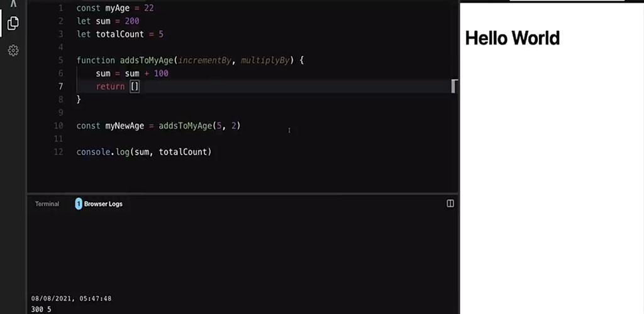This screenshot has height=314, width=644.
Task: Click the 'multiplyBy' parameter
Action: tap(265, 61)
